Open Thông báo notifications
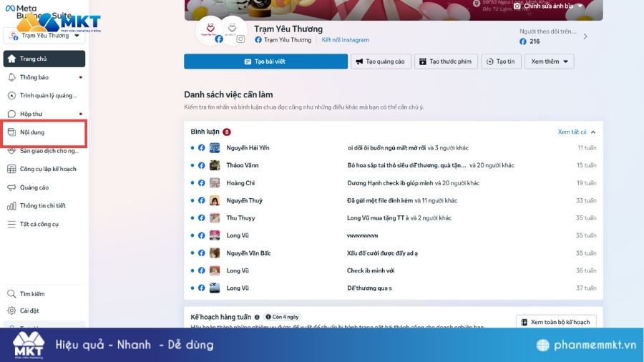This screenshot has height=362, width=644. point(44,77)
